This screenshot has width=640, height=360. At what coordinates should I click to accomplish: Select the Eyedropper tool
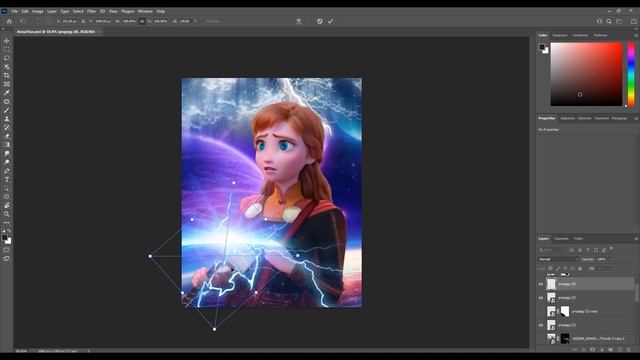pyautogui.click(x=7, y=93)
